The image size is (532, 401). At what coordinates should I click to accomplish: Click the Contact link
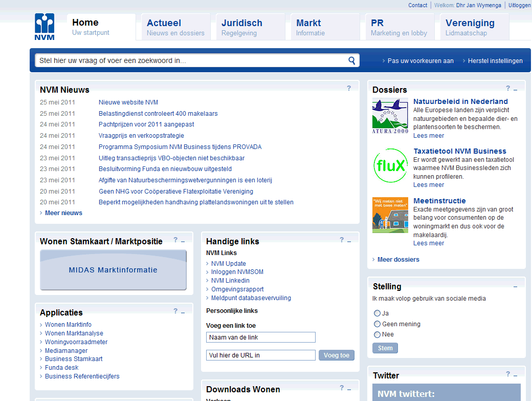(417, 5)
